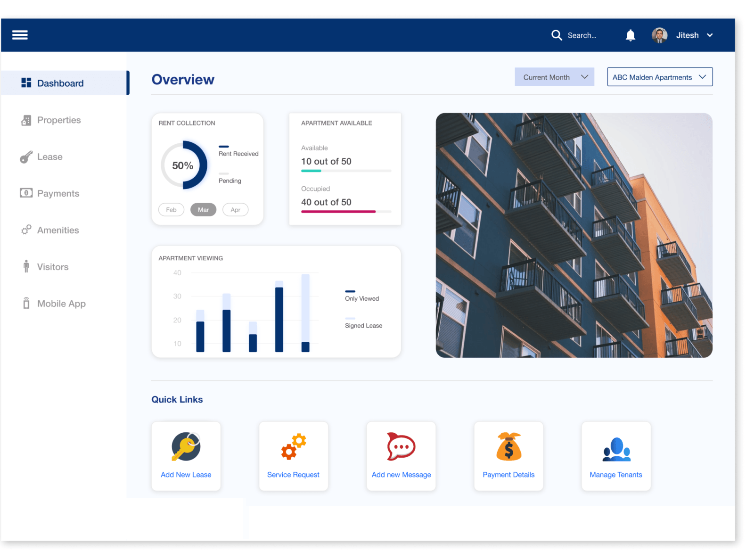The height and width of the screenshot is (560, 754).
Task: Open the Service Request link
Action: [293, 475]
